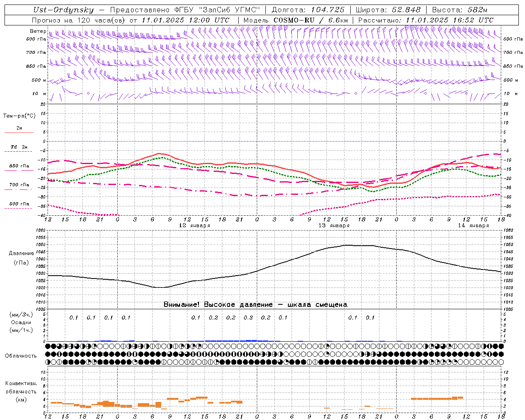Click the Рассчитано: 11.01.2025 16:52 UTC text

pos(426,20)
